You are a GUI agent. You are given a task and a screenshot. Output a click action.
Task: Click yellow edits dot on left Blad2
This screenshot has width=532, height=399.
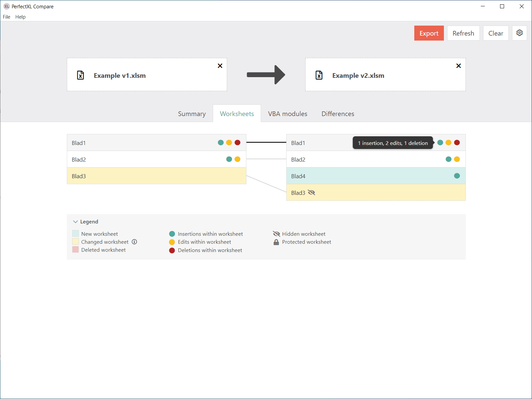click(x=237, y=159)
